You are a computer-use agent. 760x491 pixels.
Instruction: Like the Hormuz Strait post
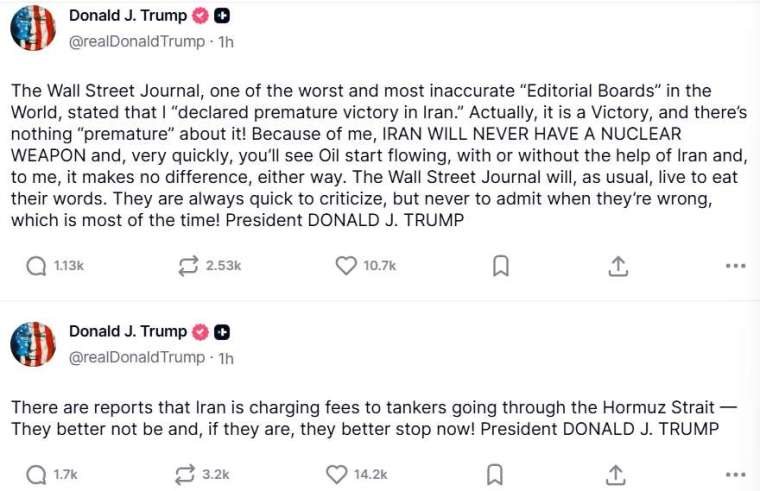click(x=336, y=474)
